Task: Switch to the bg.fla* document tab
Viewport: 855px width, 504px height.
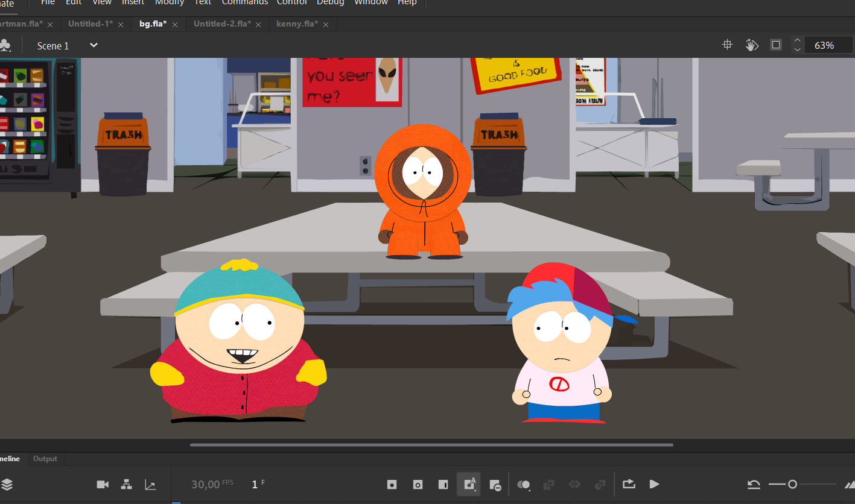Action: tap(153, 24)
